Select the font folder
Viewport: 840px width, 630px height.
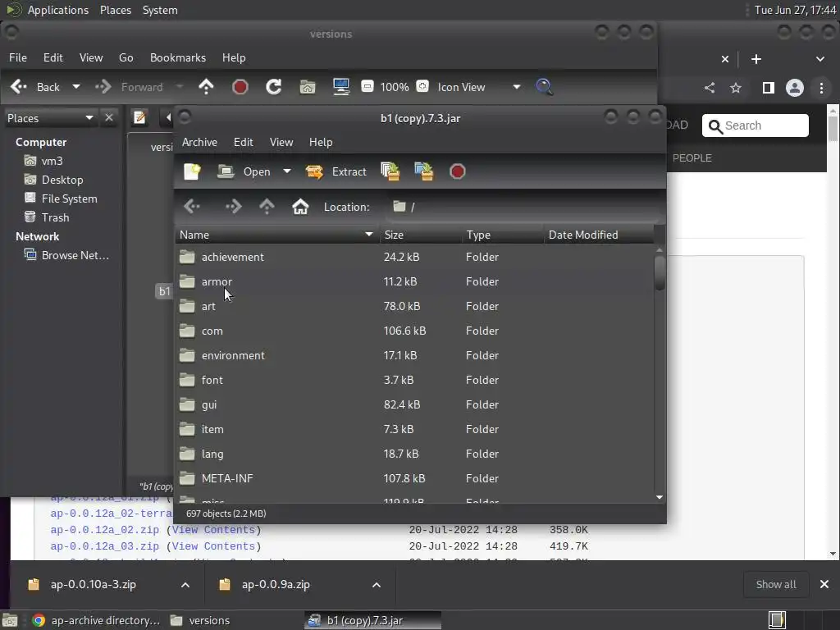[414, 381]
